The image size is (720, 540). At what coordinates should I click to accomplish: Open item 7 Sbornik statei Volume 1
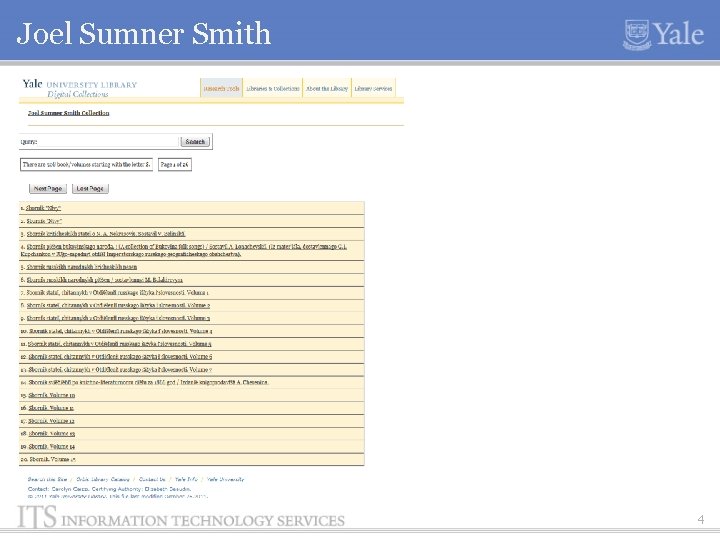118,292
